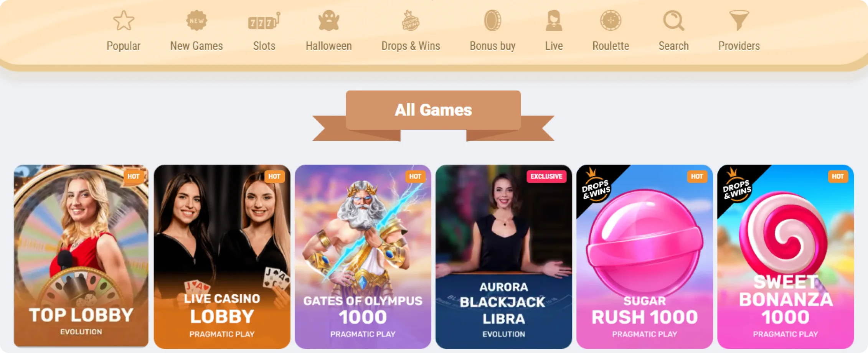The height and width of the screenshot is (353, 868).
Task: Open the Providers funnel filter icon
Action: [x=739, y=21]
